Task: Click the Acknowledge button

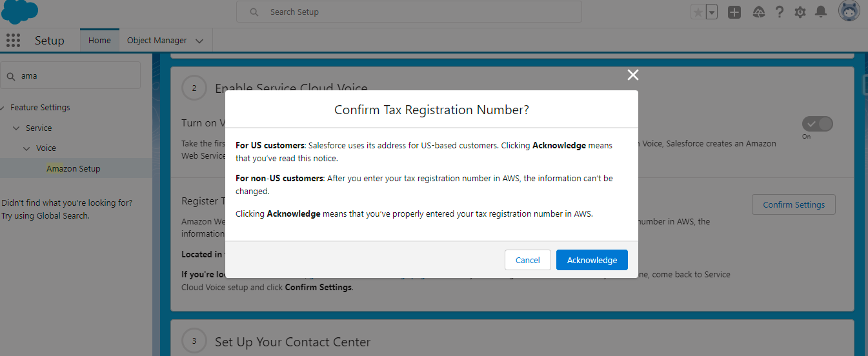Action: (592, 260)
